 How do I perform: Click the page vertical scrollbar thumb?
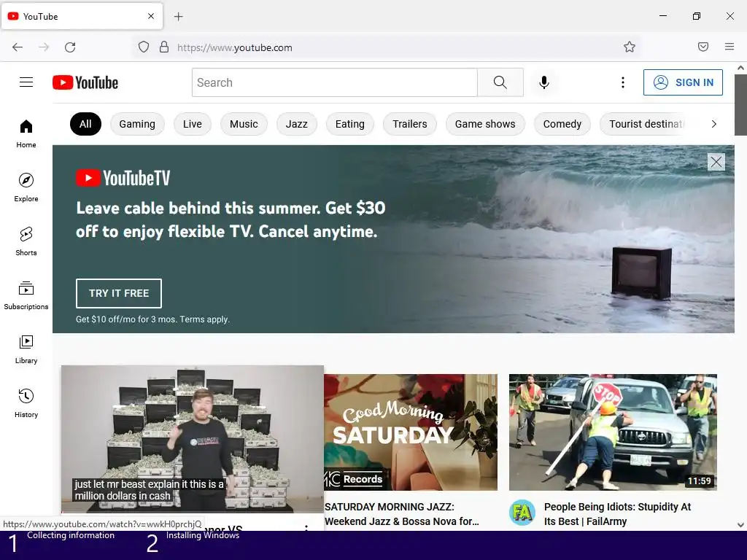(740, 105)
